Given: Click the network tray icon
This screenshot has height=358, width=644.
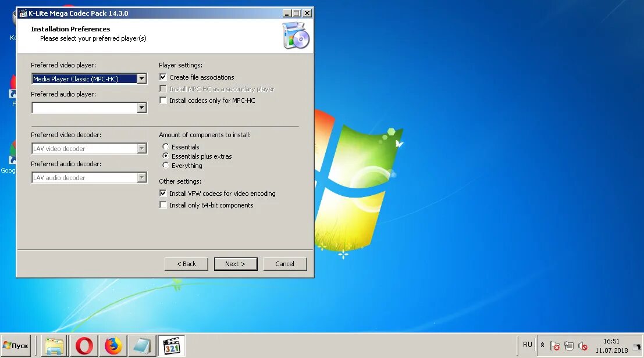Looking at the screenshot, I should click(x=569, y=346).
